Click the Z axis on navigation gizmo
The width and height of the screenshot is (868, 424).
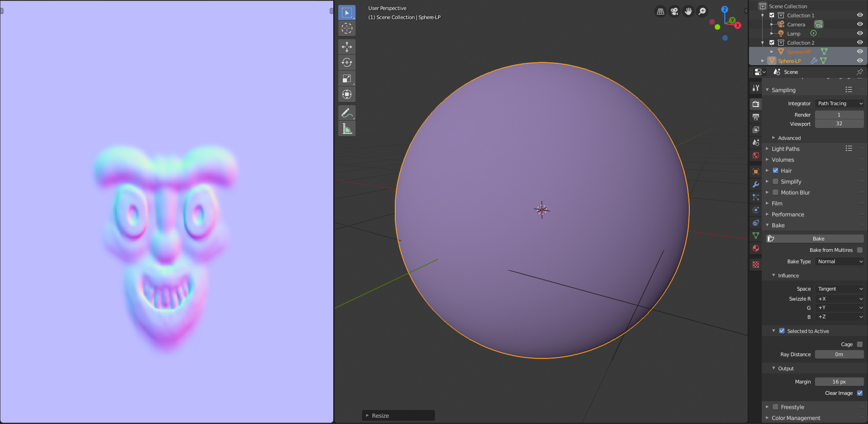[724, 9]
